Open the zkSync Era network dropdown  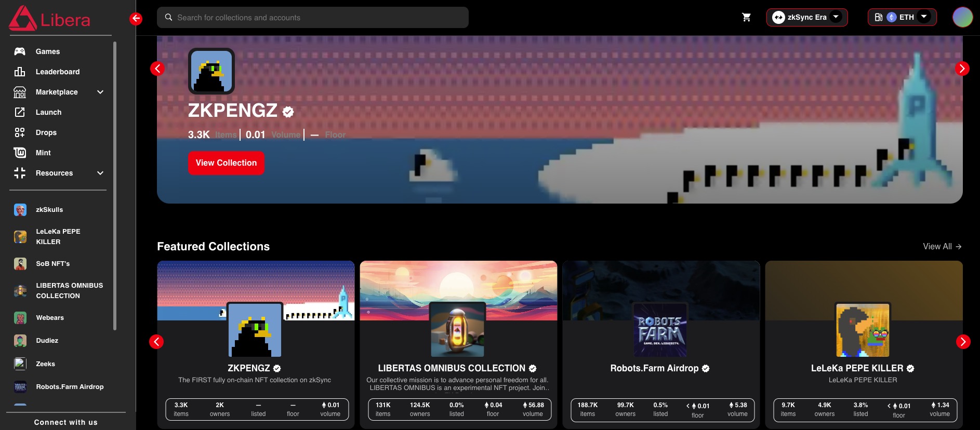[806, 17]
